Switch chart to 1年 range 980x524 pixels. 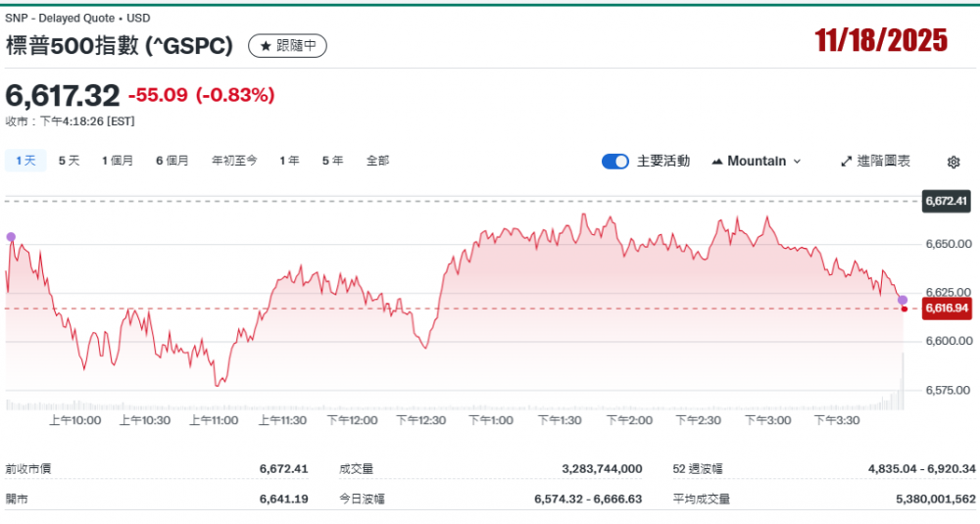289,161
